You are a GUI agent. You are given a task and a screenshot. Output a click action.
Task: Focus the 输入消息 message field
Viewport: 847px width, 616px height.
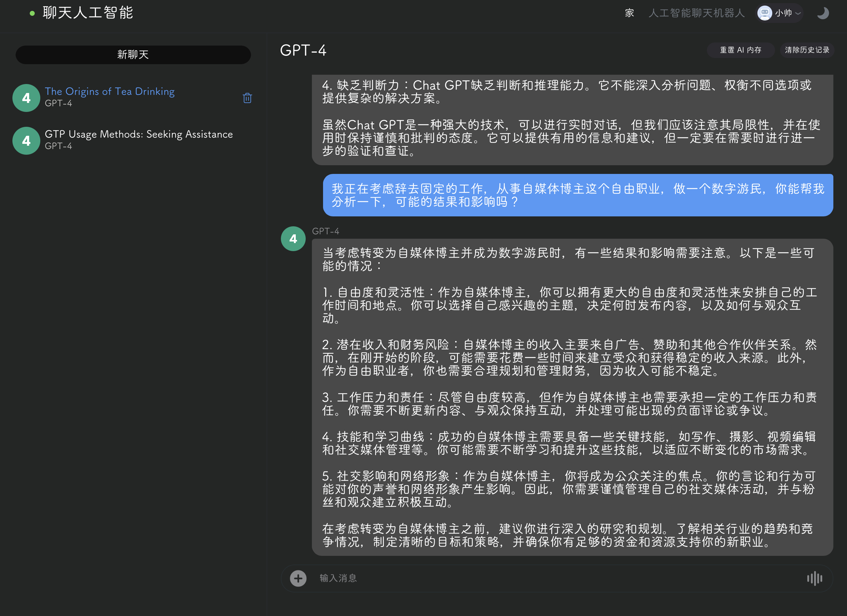(x=557, y=578)
